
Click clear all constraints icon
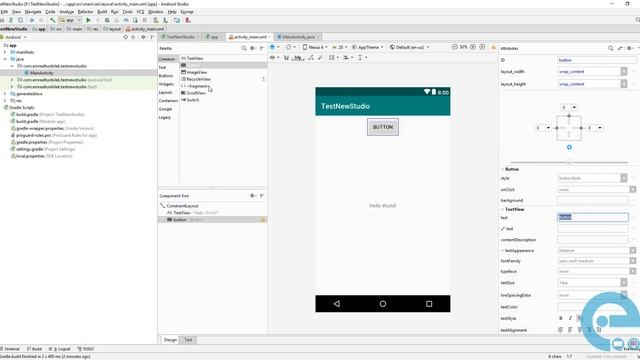pyautogui.click(x=311, y=58)
